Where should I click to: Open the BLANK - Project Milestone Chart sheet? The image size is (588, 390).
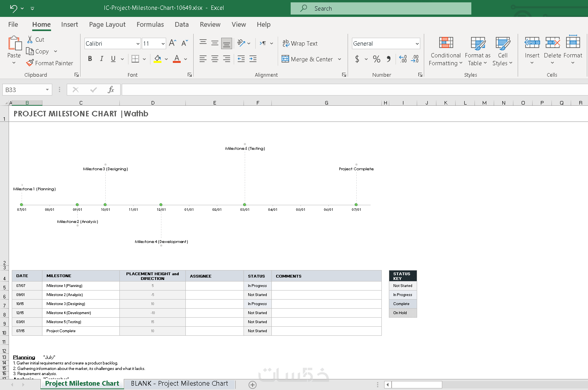click(x=180, y=384)
